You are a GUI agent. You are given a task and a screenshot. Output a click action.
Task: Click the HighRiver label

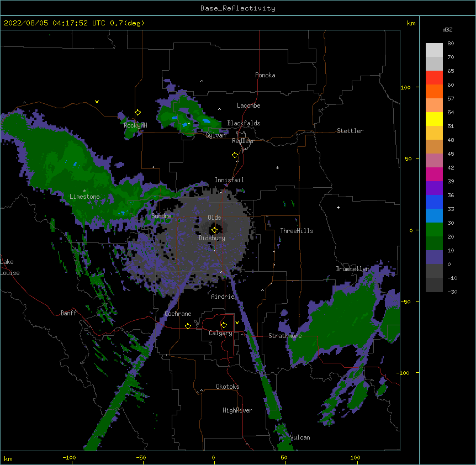[x=237, y=410]
